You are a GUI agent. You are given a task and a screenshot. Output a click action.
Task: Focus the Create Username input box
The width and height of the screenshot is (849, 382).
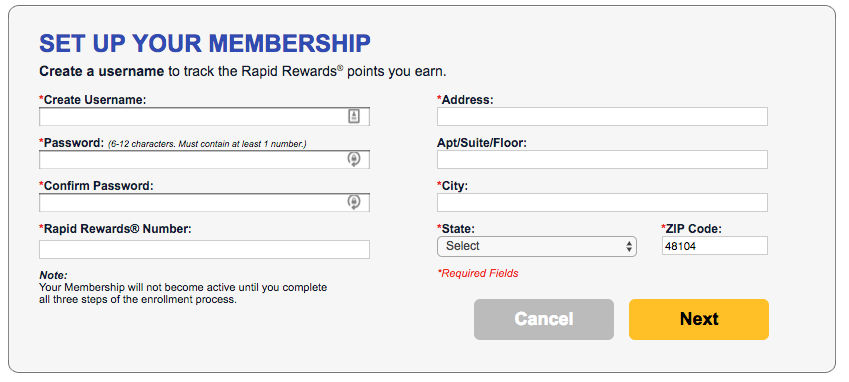[x=204, y=116]
